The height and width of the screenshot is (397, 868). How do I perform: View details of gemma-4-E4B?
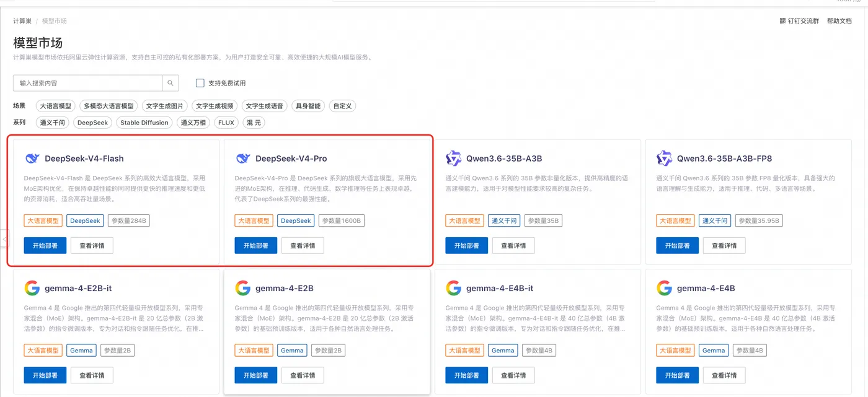(x=724, y=375)
